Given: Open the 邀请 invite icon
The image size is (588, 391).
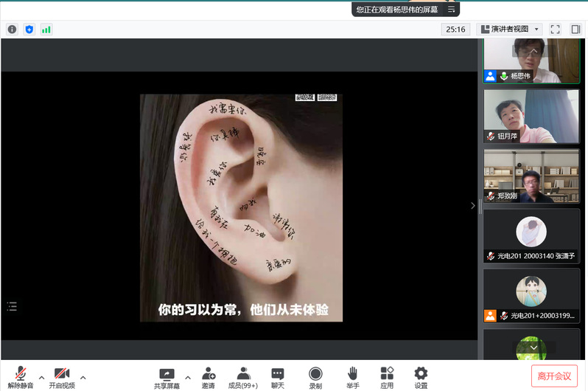Looking at the screenshot, I should (209, 377).
